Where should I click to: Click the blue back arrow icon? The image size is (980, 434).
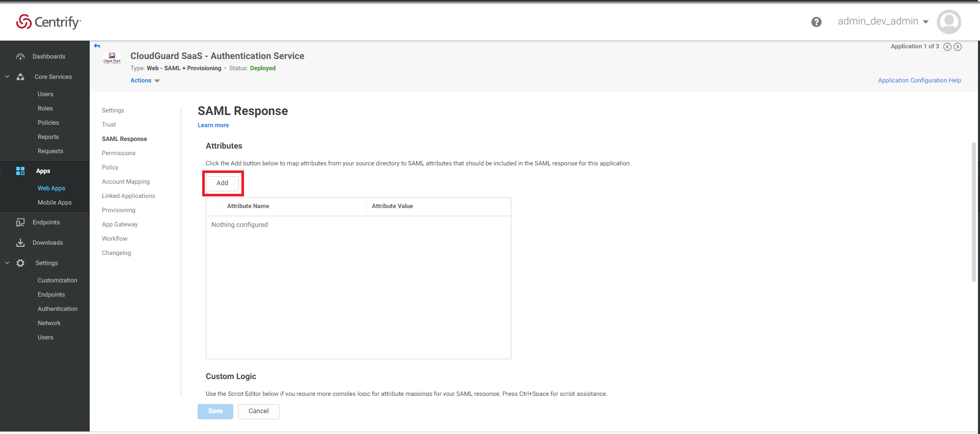click(97, 46)
